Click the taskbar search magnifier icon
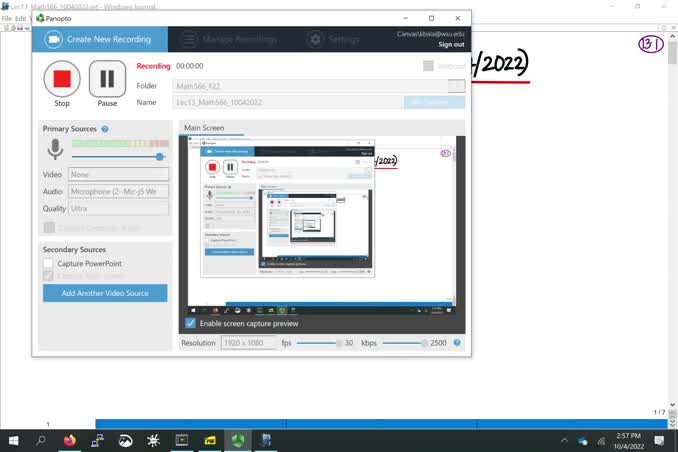 tap(41, 440)
